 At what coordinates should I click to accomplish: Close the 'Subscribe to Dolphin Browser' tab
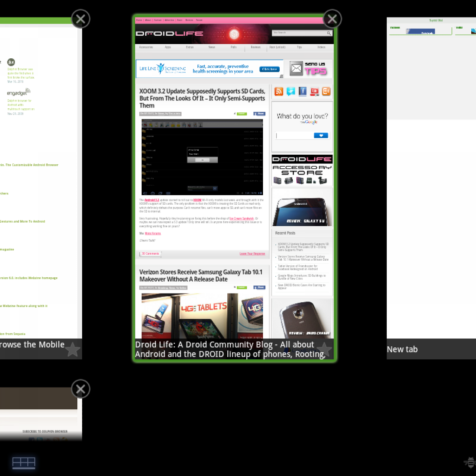81,389
